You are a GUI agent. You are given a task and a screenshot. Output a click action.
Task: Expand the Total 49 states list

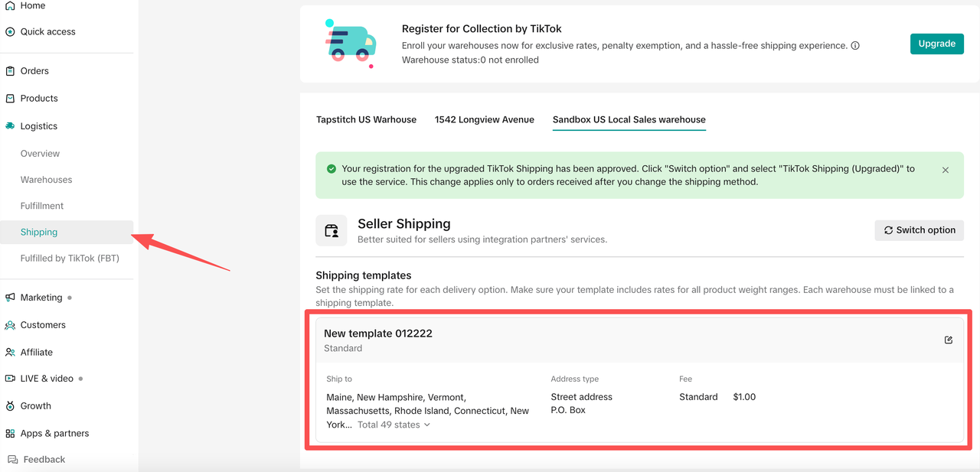[x=394, y=425]
